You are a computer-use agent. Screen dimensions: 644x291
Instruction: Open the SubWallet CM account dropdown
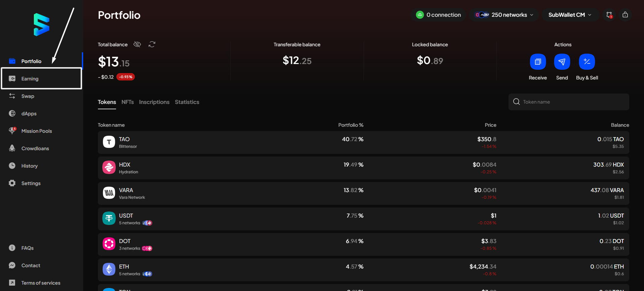[570, 15]
